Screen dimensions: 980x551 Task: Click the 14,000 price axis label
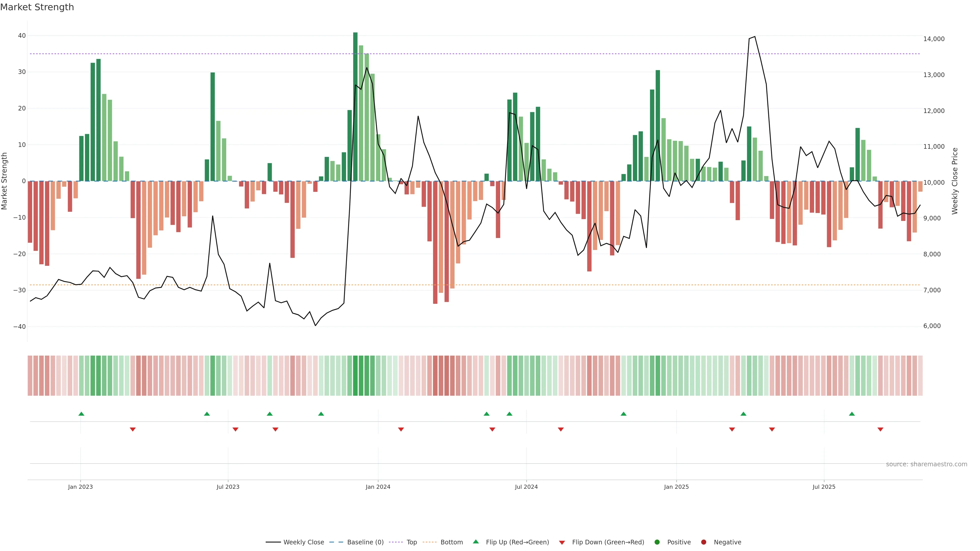coord(934,39)
